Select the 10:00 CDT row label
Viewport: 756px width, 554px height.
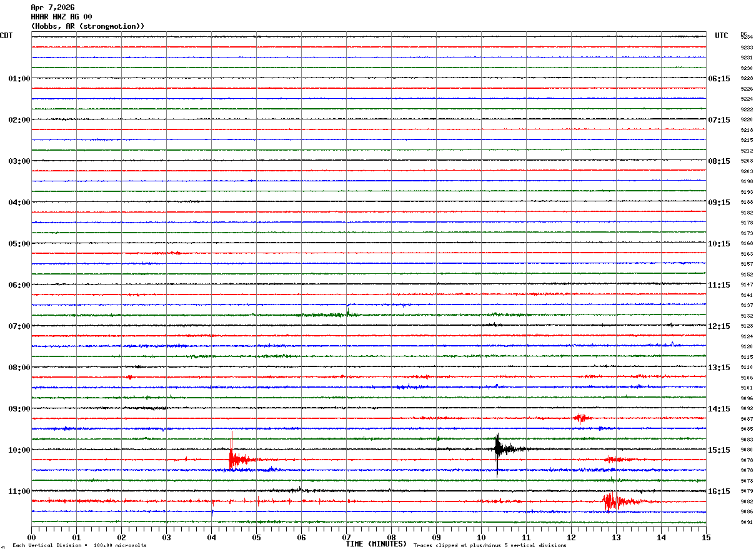point(19,450)
